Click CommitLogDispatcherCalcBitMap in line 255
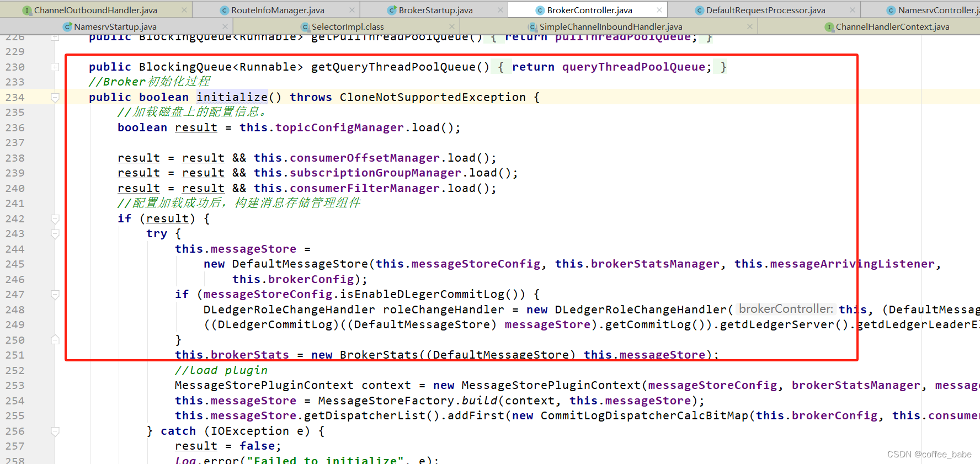Screen dimensions: 980x464 [644, 415]
